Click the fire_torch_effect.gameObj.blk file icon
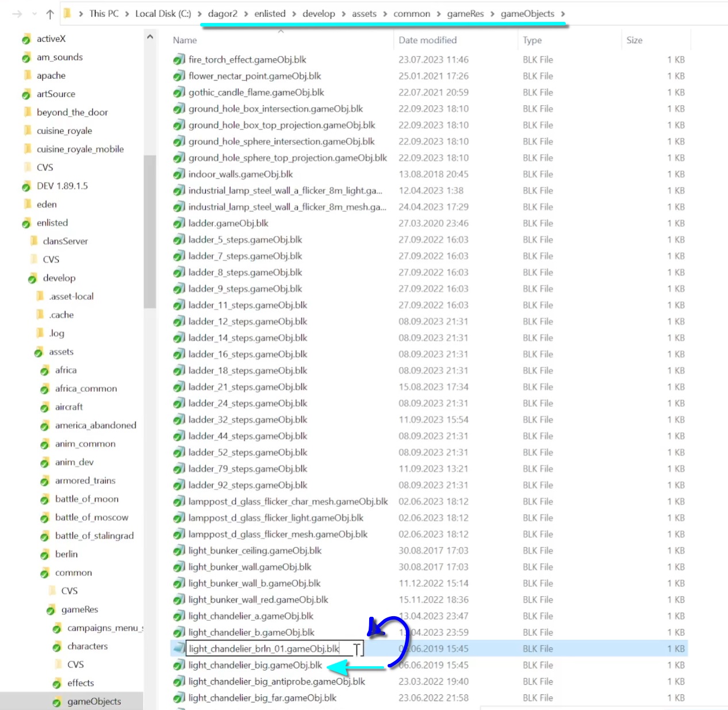728x710 pixels. click(179, 60)
